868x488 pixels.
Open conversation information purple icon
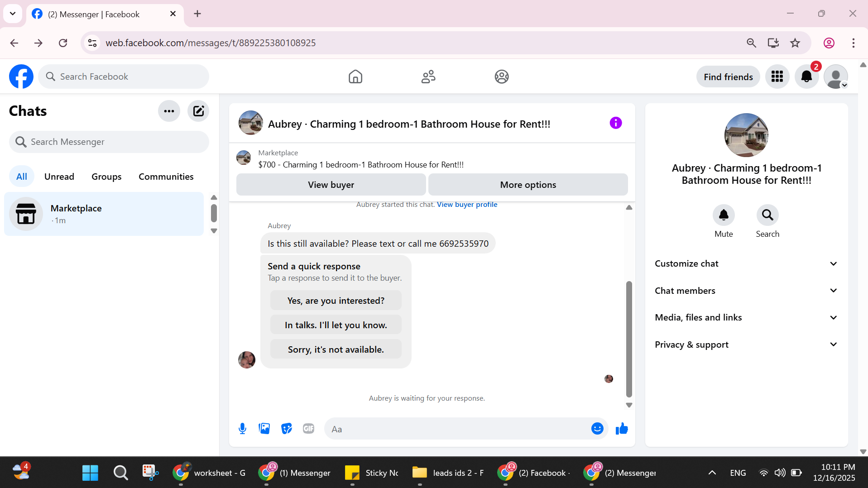pos(616,123)
